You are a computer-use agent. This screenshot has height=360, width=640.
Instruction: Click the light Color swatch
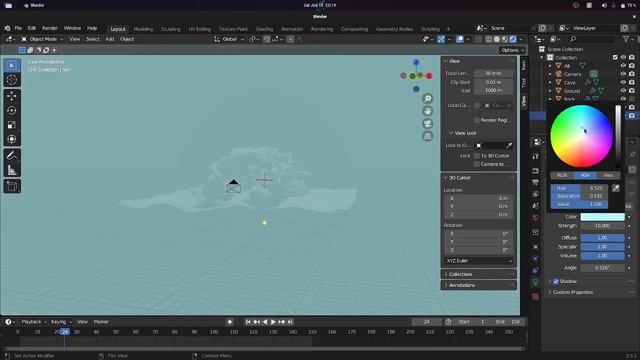click(602, 217)
